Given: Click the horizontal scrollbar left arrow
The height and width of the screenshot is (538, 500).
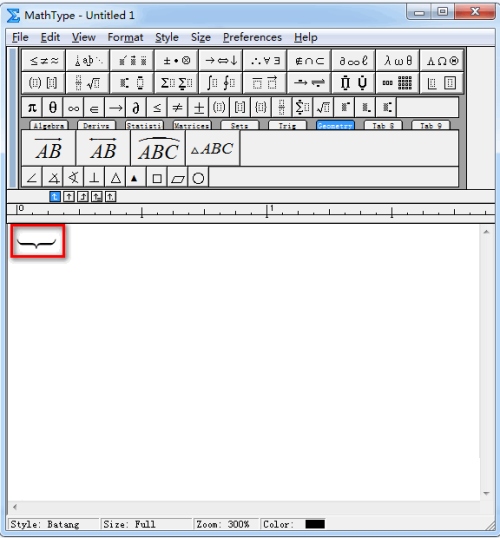Looking at the screenshot, I should 15,507.
